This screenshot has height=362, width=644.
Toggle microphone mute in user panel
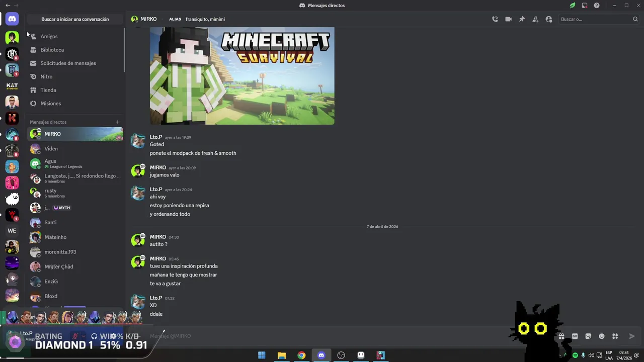coord(75,336)
